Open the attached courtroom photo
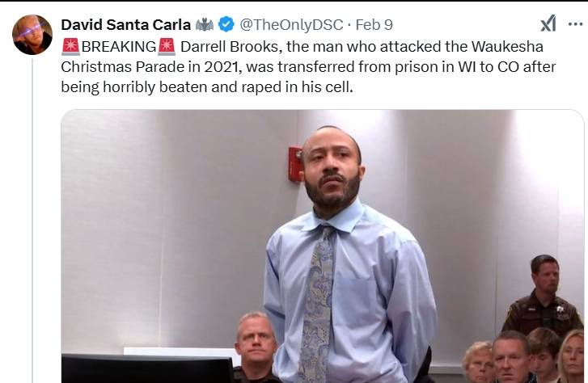 coord(323,246)
